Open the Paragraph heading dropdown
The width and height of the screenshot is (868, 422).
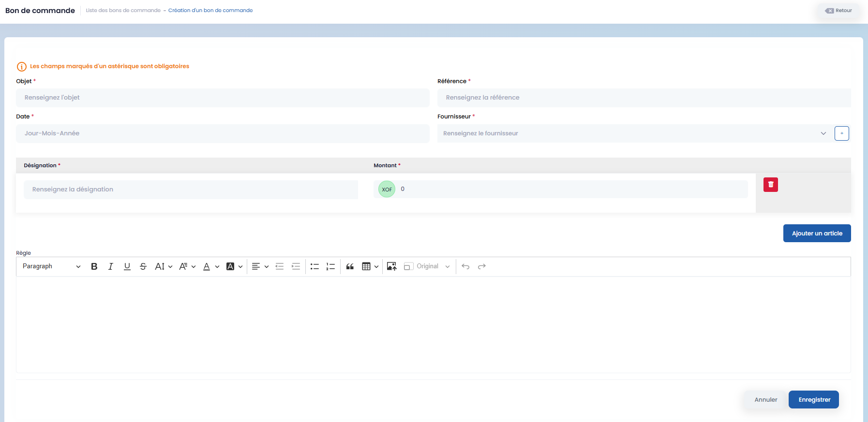coord(51,266)
